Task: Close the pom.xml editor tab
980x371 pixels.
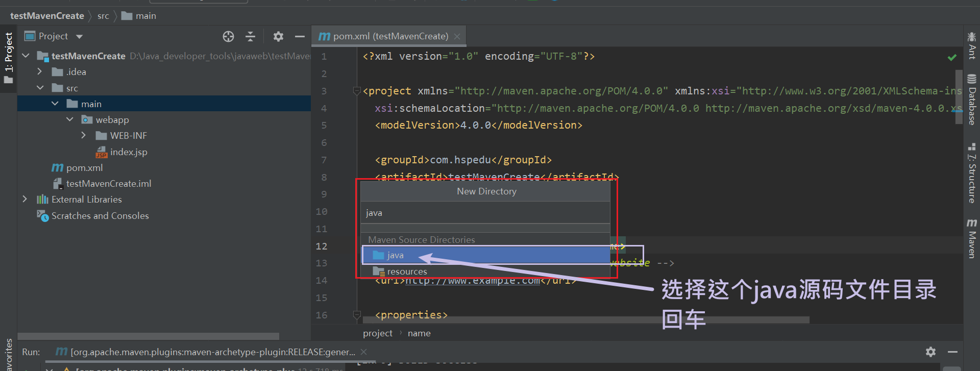Action: pyautogui.click(x=457, y=36)
